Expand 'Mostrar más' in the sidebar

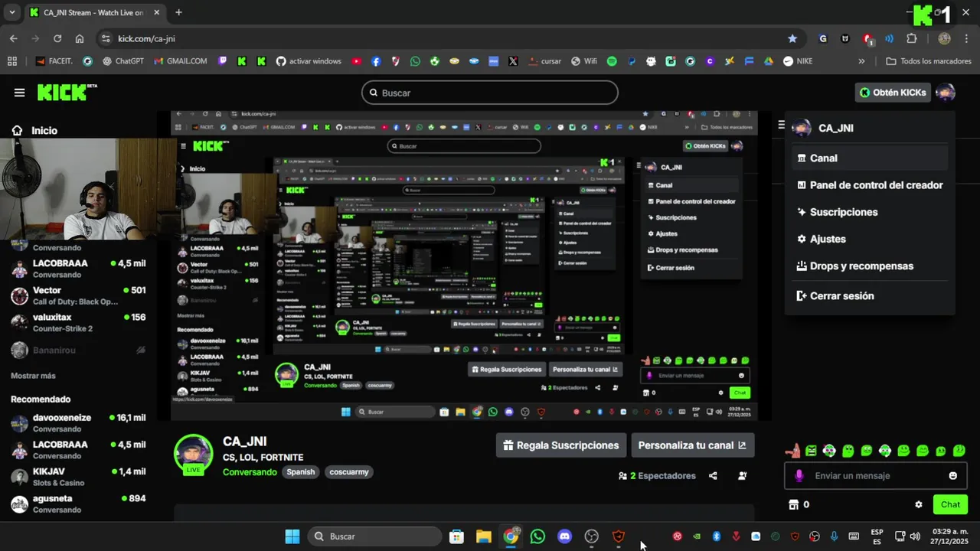pyautogui.click(x=33, y=376)
